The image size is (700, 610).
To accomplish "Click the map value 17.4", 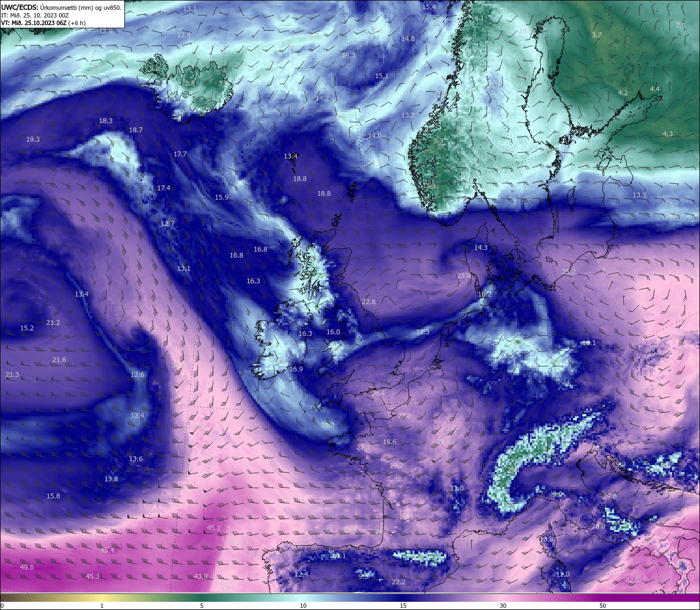I will [164, 188].
